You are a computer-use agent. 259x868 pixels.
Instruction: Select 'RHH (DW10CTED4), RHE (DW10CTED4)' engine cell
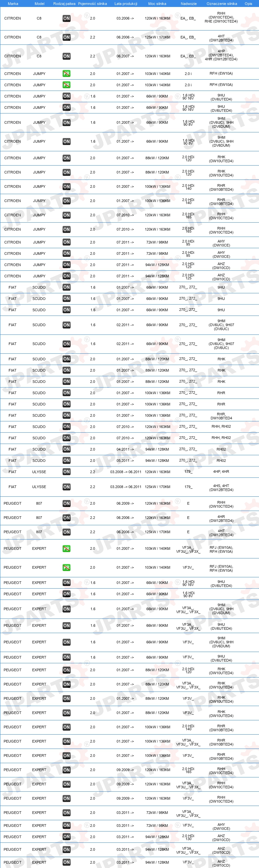[x=221, y=18]
